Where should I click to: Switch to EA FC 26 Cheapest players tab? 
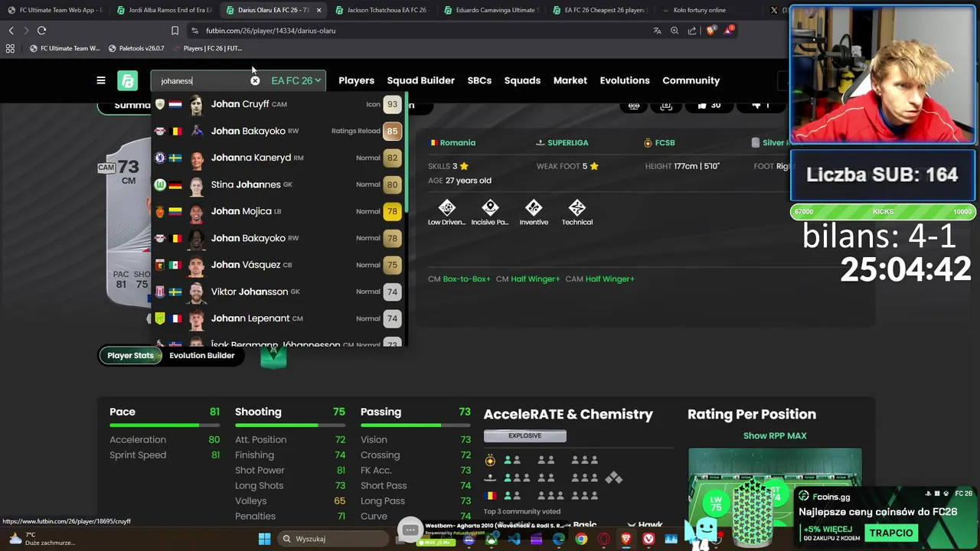click(600, 10)
